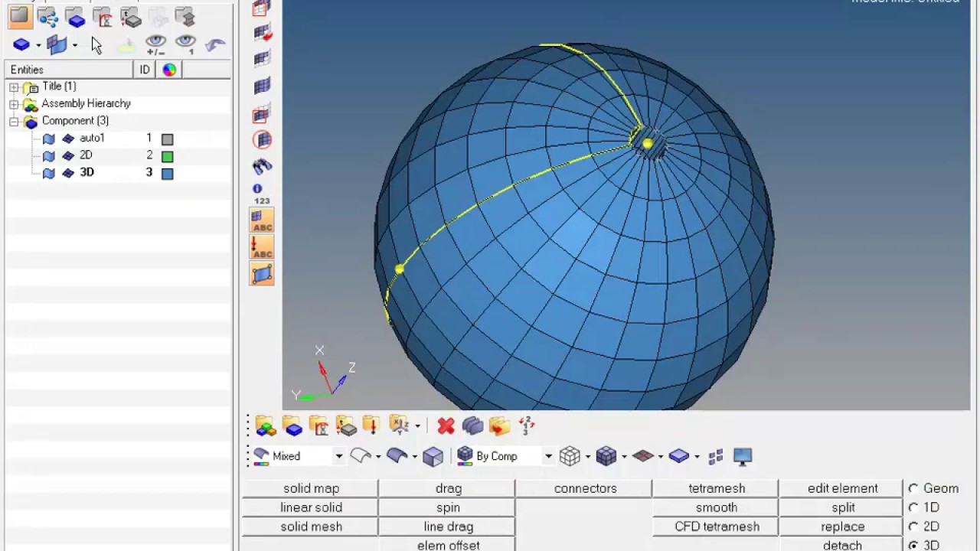Toggle element visibility for 2D component
980x551 pixels.
point(68,156)
